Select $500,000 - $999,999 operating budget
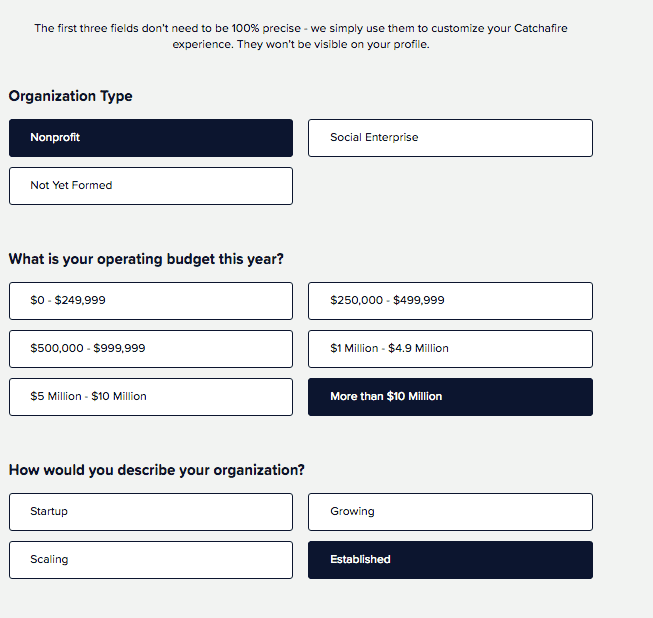 click(x=150, y=349)
